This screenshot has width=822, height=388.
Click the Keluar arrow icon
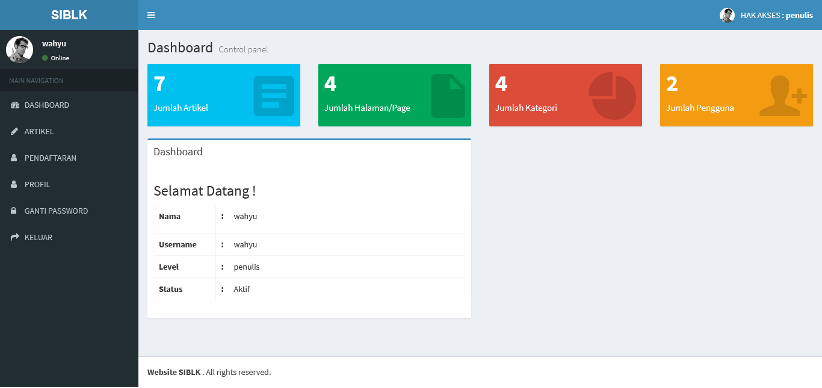(x=15, y=238)
